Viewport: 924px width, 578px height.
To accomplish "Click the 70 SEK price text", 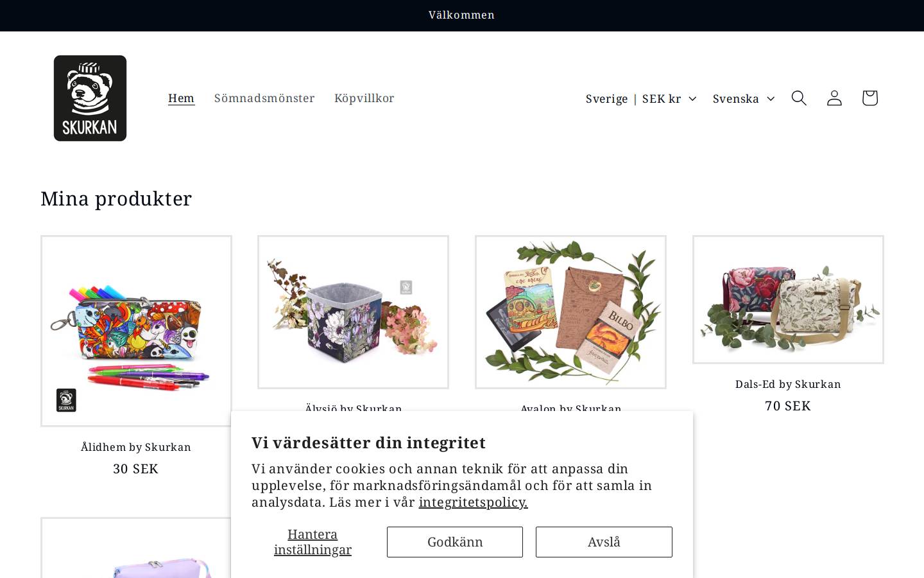I will pyautogui.click(x=788, y=406).
